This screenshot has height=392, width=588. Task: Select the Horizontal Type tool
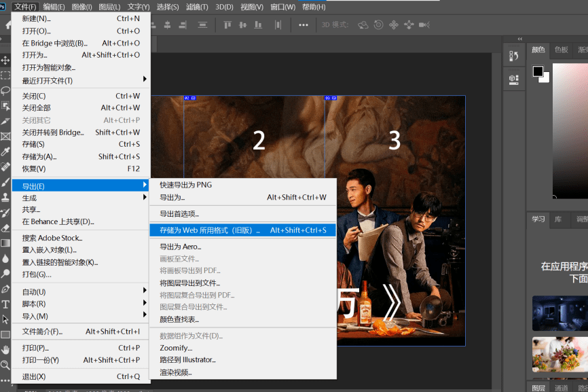pos(5,304)
